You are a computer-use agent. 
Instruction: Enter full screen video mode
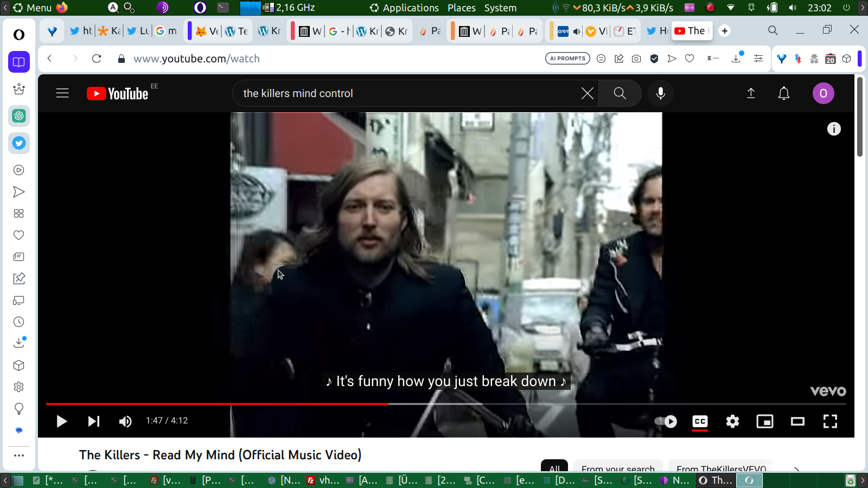[830, 421]
